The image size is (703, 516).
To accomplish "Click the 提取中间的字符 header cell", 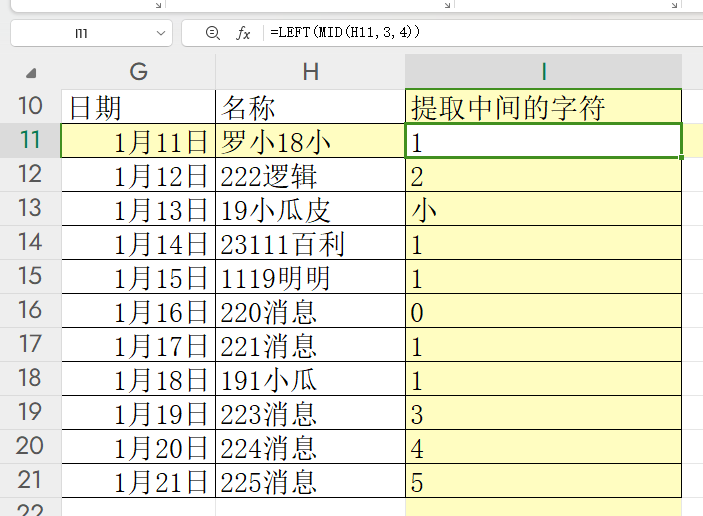I will coord(543,107).
